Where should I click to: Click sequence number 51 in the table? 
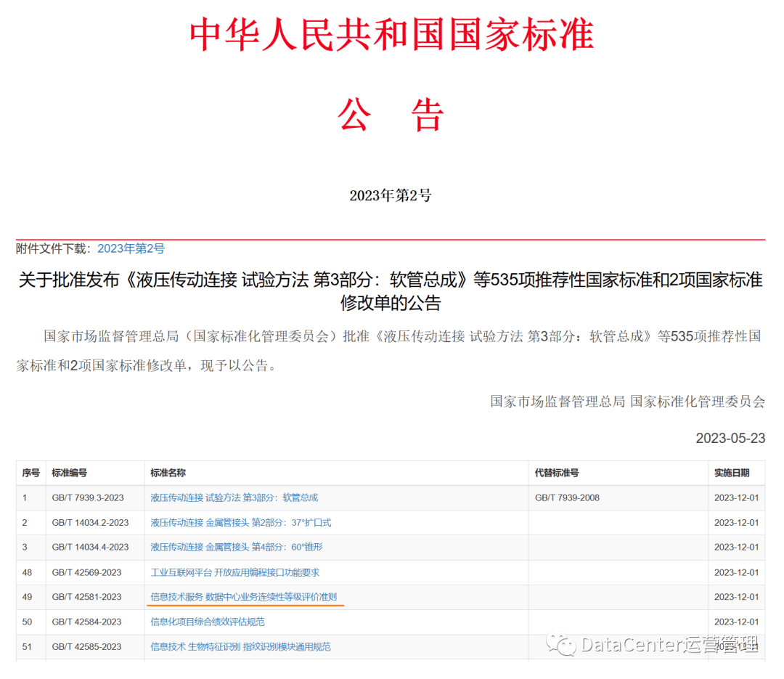point(27,647)
